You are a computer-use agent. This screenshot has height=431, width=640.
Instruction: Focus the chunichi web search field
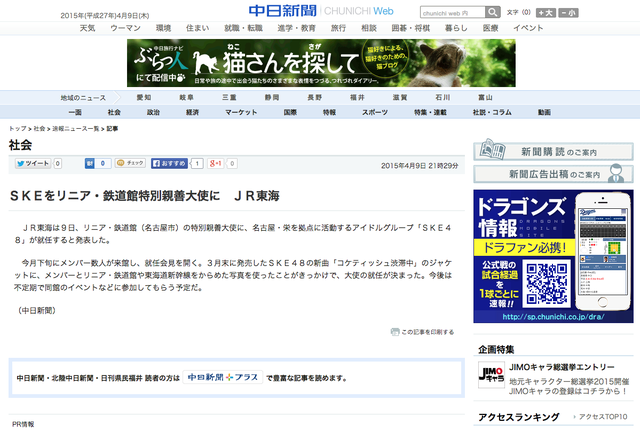point(453,13)
